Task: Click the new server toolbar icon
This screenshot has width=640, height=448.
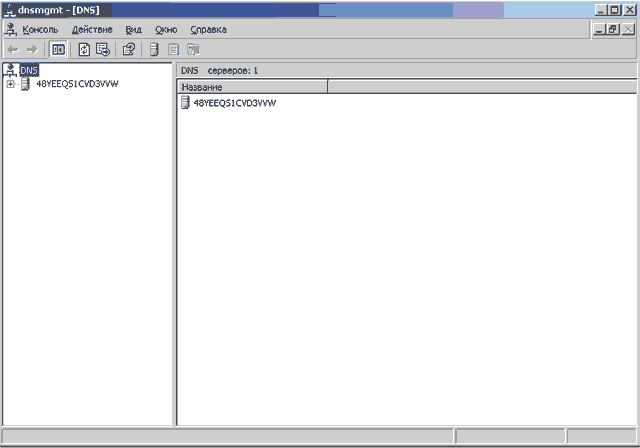Action: 154,50
